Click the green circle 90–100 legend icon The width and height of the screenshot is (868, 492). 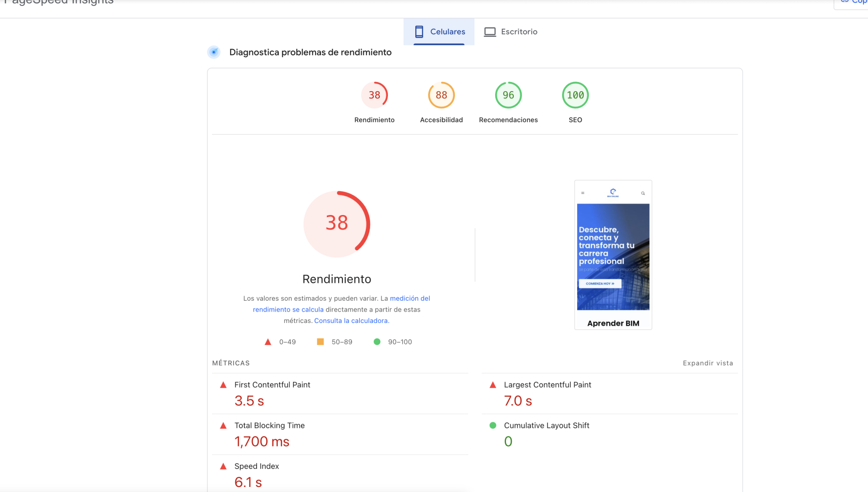click(x=377, y=342)
